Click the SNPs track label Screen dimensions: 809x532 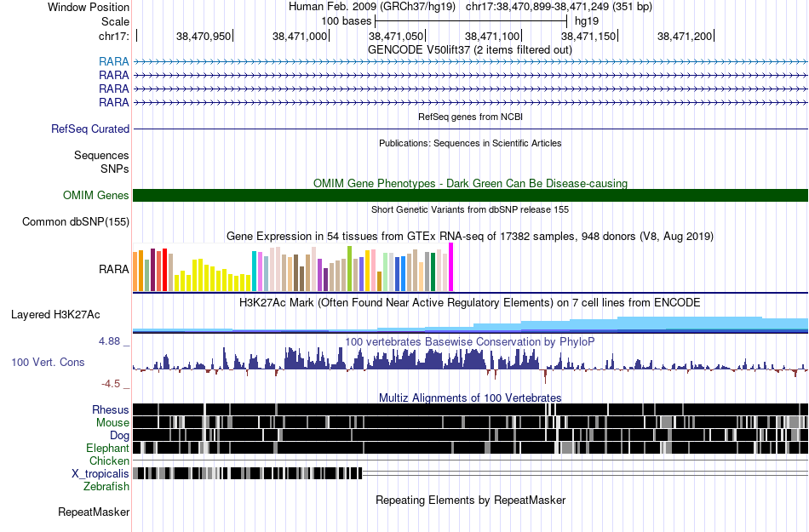(115, 169)
